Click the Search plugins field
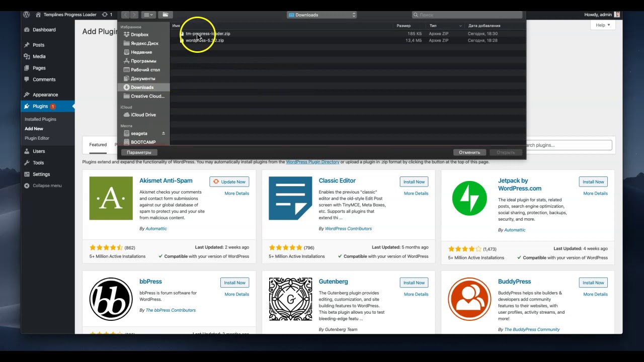The height and width of the screenshot is (362, 644). click(x=568, y=145)
